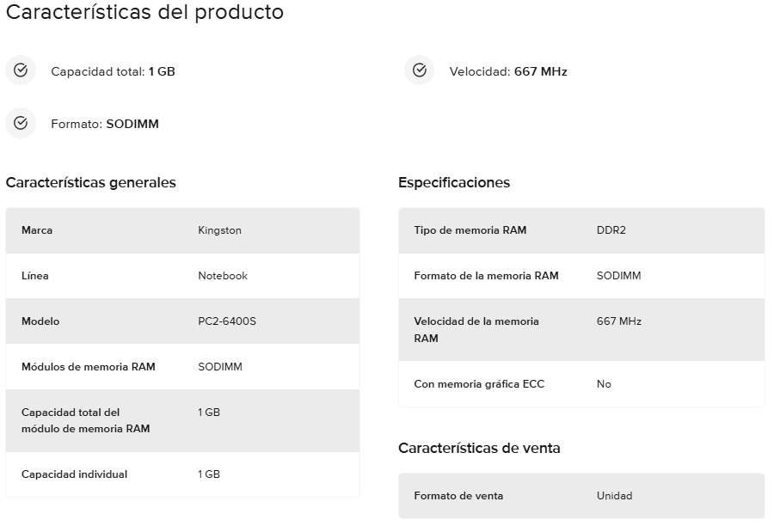Select the Modelo value PC2-6400S
The height and width of the screenshot is (532, 780).
click(227, 321)
